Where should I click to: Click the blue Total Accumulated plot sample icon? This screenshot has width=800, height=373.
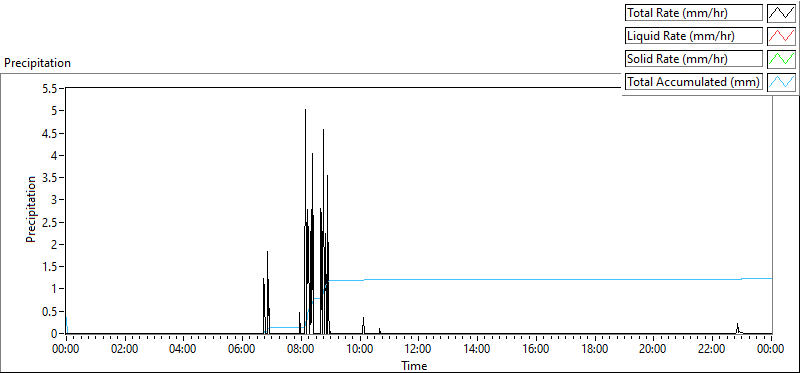781,82
